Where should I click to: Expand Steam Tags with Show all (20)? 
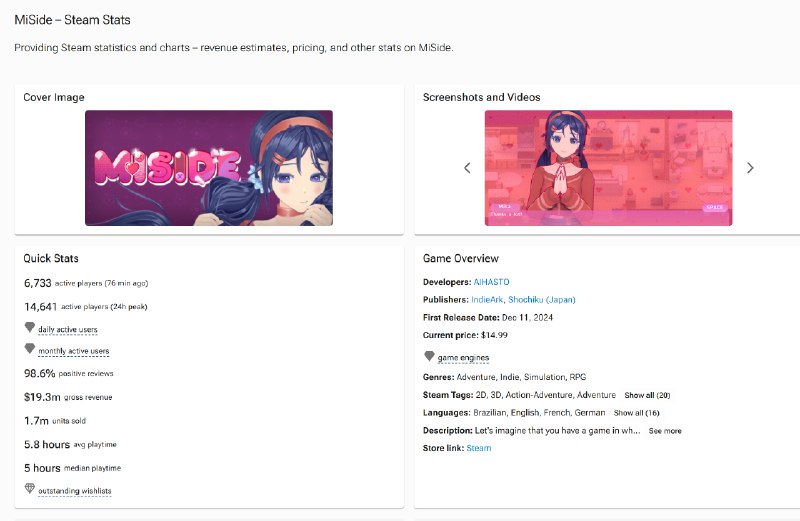(647, 395)
